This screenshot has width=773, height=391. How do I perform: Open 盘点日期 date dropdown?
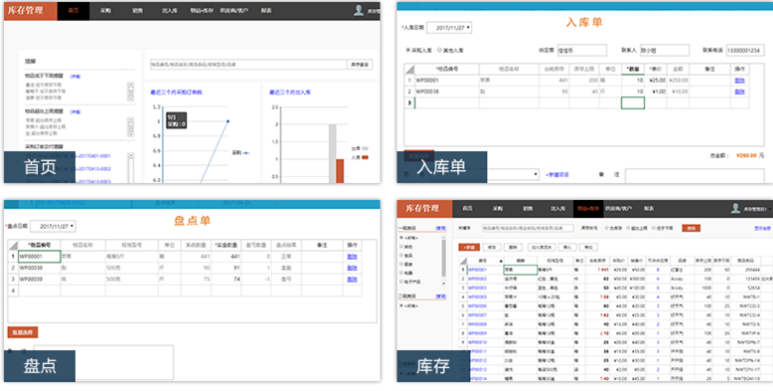click(x=53, y=226)
